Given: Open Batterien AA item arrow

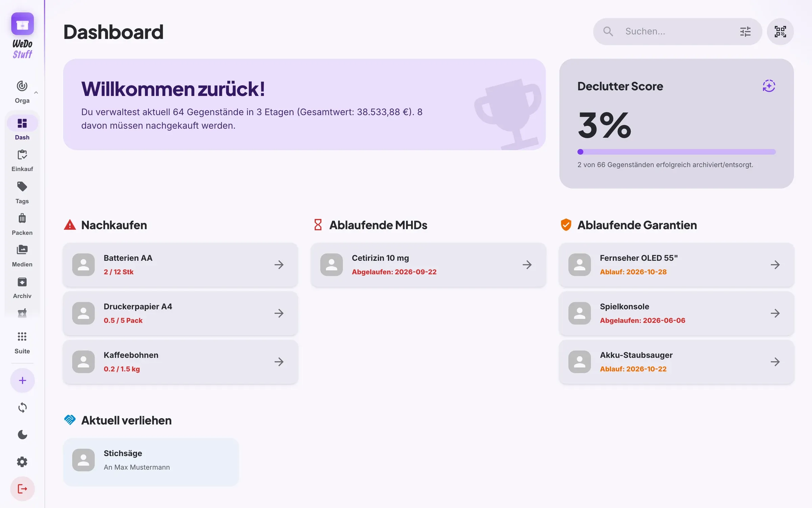Looking at the screenshot, I should (279, 264).
